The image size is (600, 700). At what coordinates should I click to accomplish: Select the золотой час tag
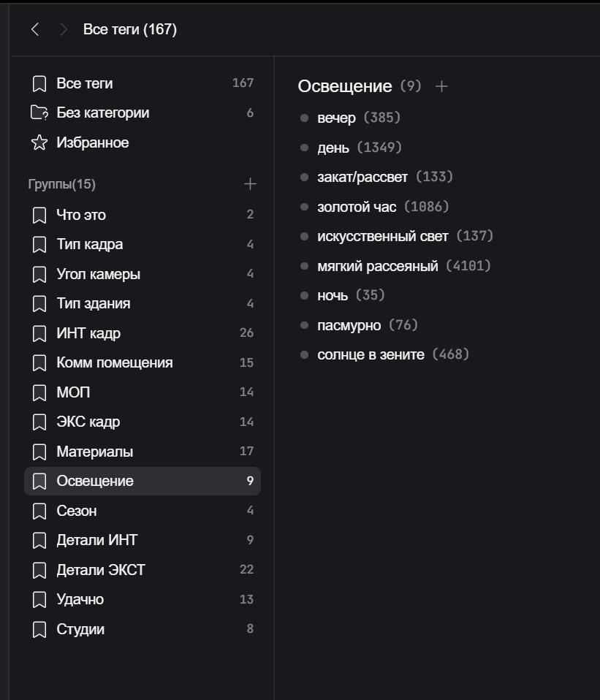pyautogui.click(x=357, y=207)
